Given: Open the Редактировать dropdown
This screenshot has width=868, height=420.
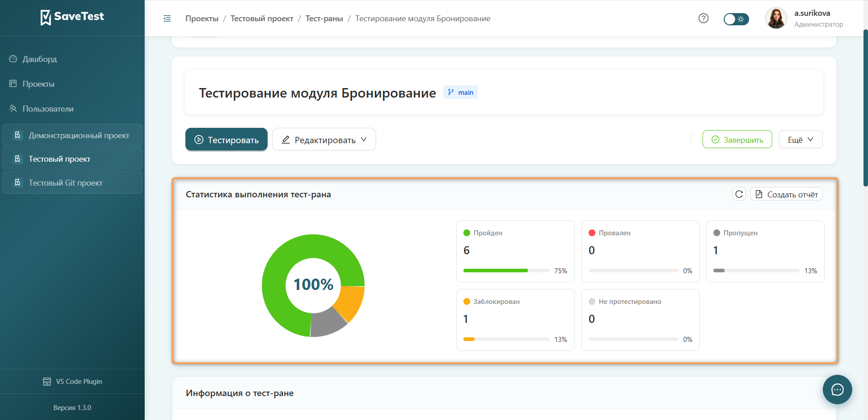Looking at the screenshot, I should click(324, 140).
